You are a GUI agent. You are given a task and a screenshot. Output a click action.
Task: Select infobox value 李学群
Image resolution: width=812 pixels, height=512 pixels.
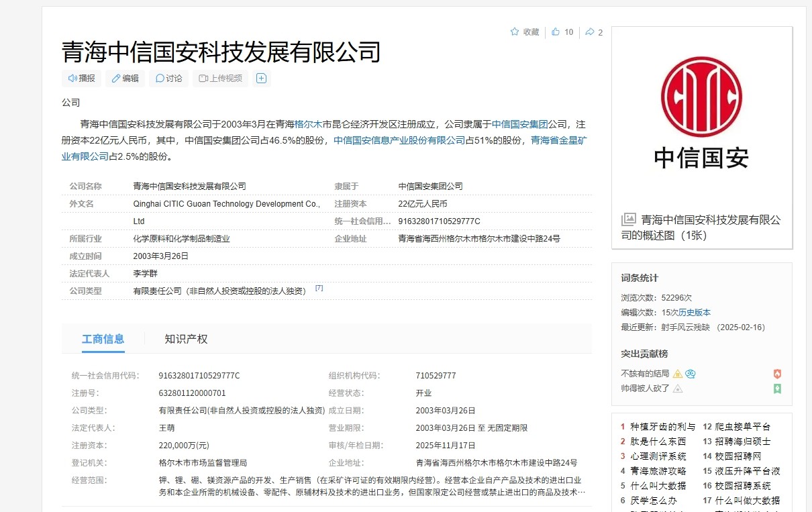pyautogui.click(x=146, y=274)
